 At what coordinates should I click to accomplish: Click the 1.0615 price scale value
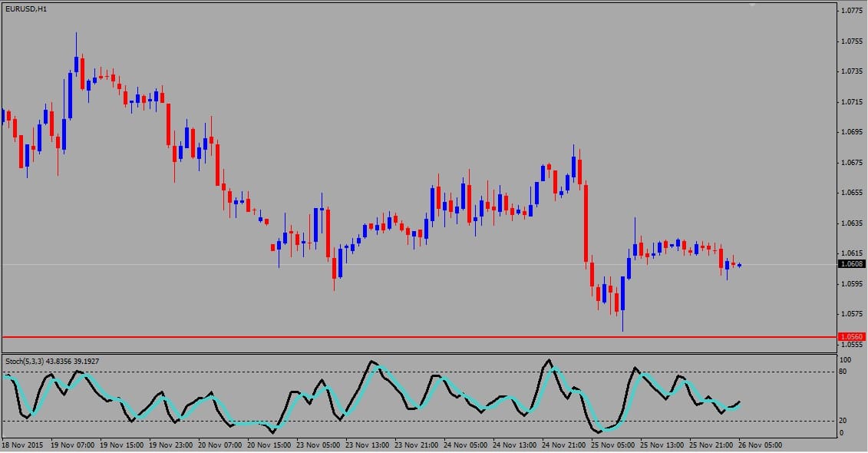[x=851, y=253]
